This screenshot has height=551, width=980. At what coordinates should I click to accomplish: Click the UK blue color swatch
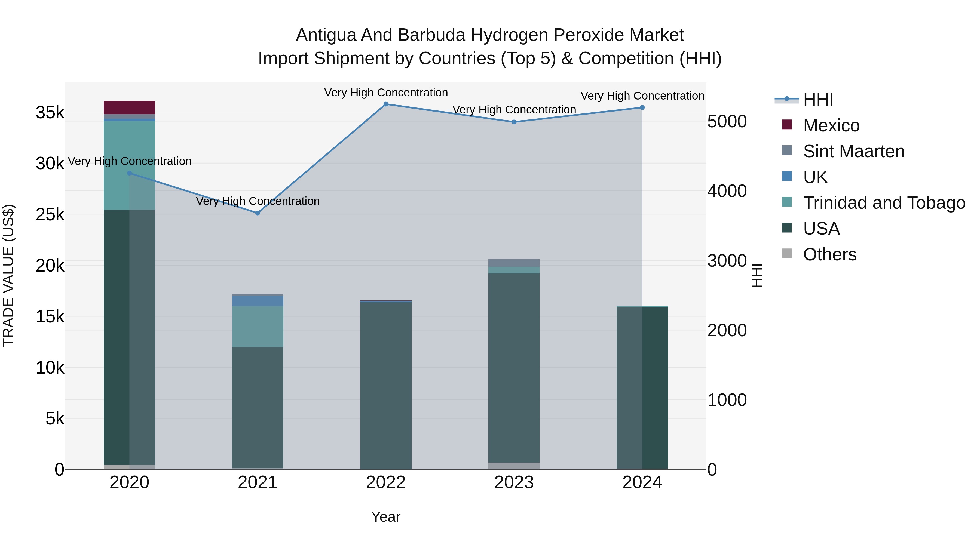pos(787,176)
